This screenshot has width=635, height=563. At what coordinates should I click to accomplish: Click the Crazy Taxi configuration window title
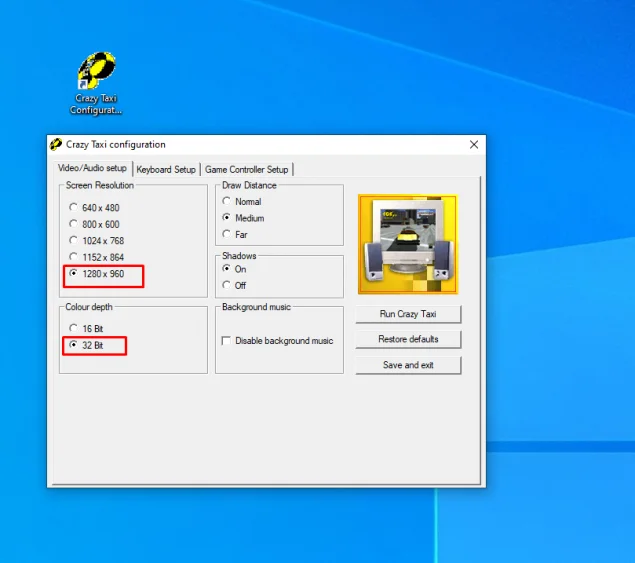116,145
